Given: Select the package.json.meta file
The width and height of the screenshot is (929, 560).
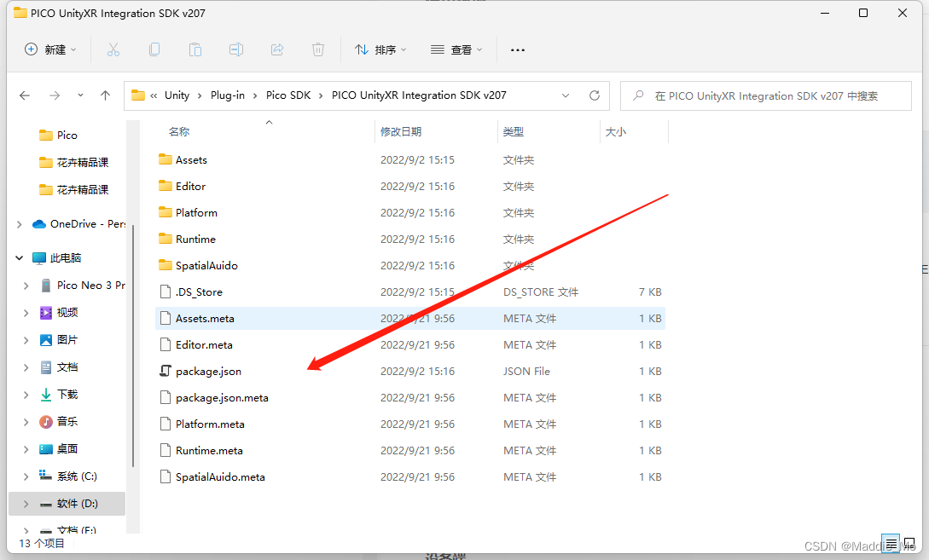Looking at the screenshot, I should click(x=410, y=398).
